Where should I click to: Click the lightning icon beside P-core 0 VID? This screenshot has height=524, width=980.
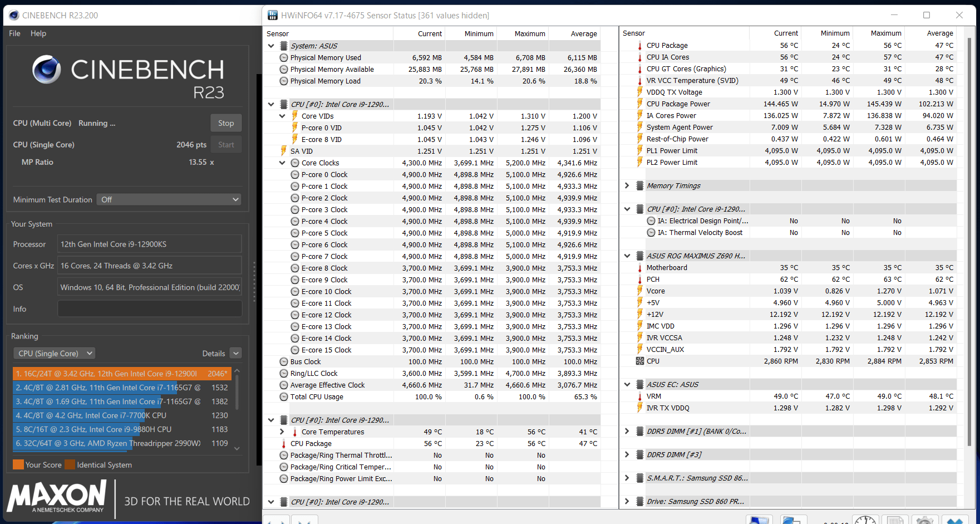(x=295, y=128)
